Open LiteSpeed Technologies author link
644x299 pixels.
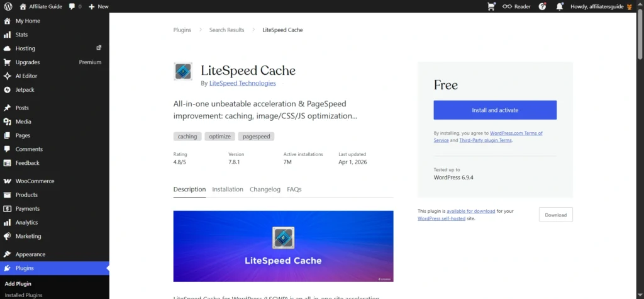242,83
